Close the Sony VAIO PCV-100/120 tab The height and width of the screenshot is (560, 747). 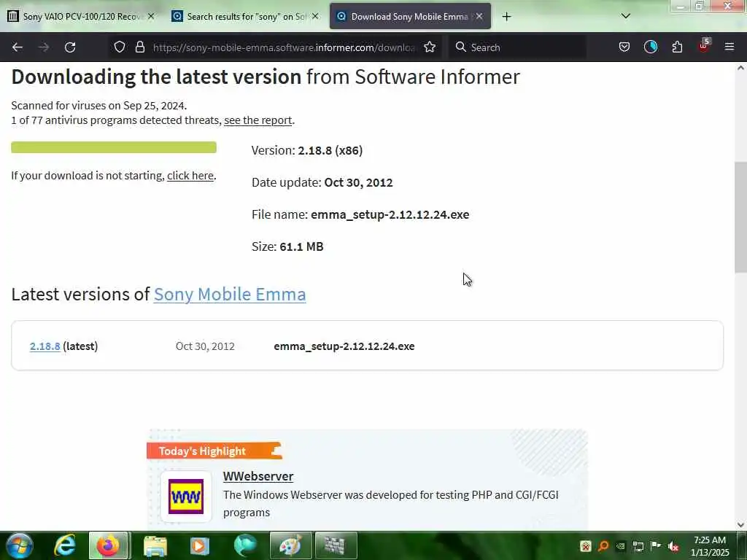(151, 16)
